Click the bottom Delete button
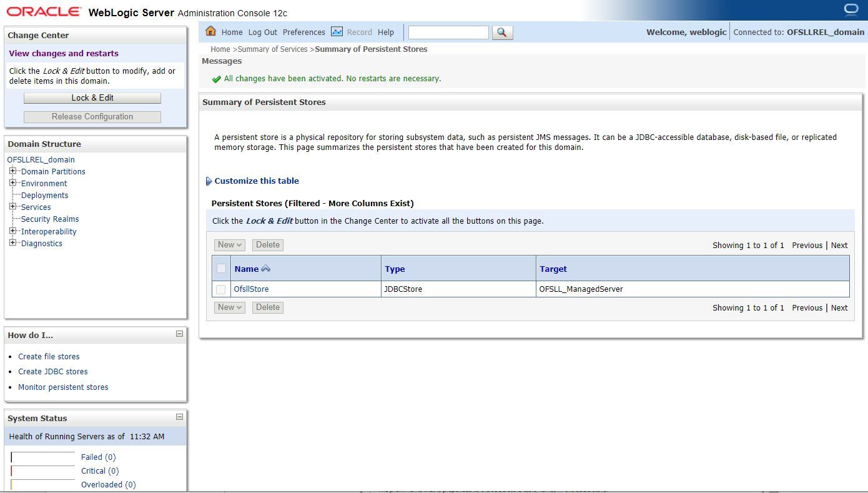 click(x=268, y=307)
